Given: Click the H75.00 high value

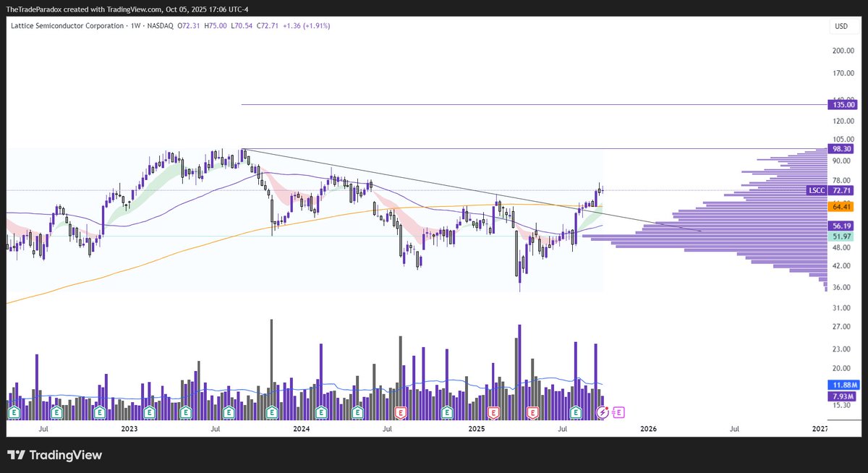Looking at the screenshot, I should 216,26.
